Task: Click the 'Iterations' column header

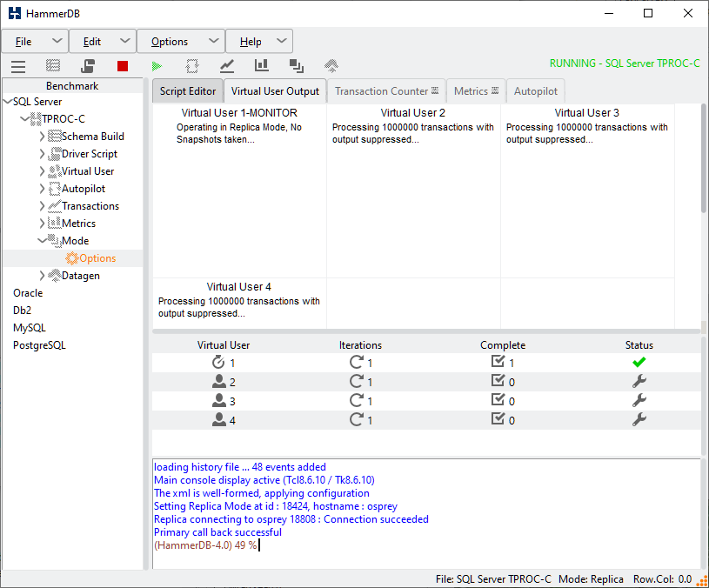Action: tap(360, 345)
